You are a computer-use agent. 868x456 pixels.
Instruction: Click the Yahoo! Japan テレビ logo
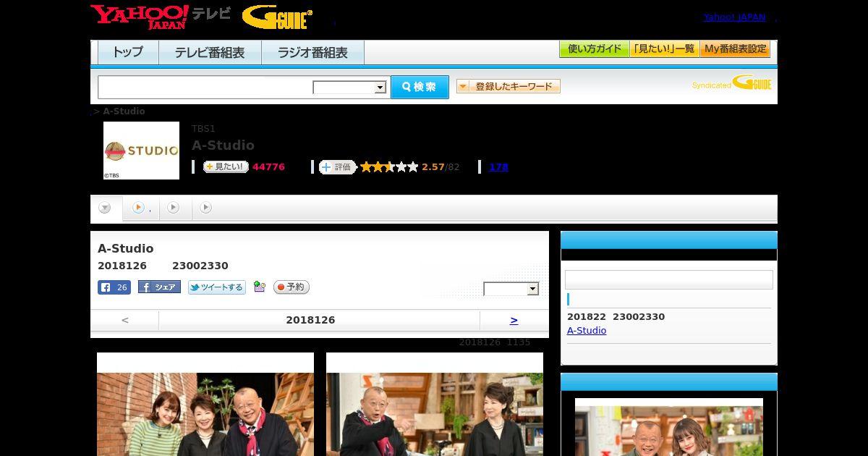161,17
